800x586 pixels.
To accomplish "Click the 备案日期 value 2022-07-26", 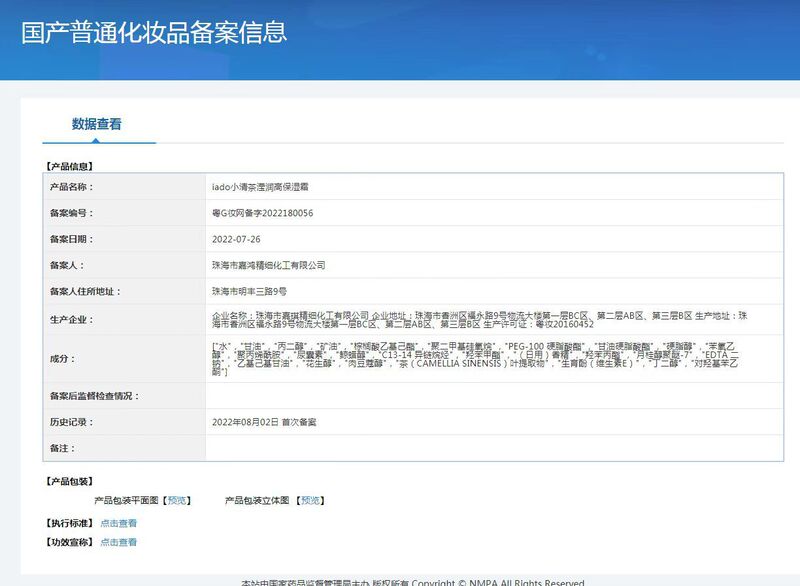I will pos(236,239).
